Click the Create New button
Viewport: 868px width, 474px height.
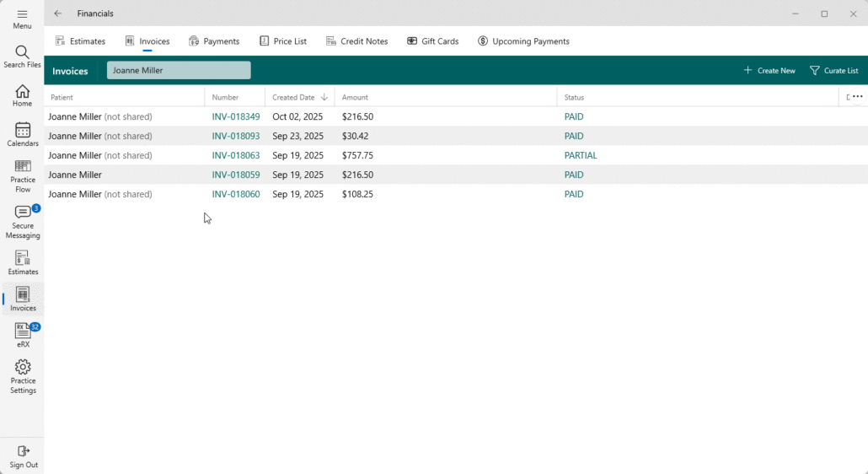[769, 71]
